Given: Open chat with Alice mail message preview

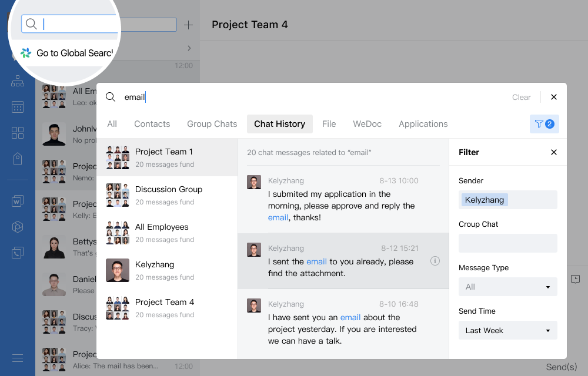Looking at the screenshot, I should click(x=118, y=360).
